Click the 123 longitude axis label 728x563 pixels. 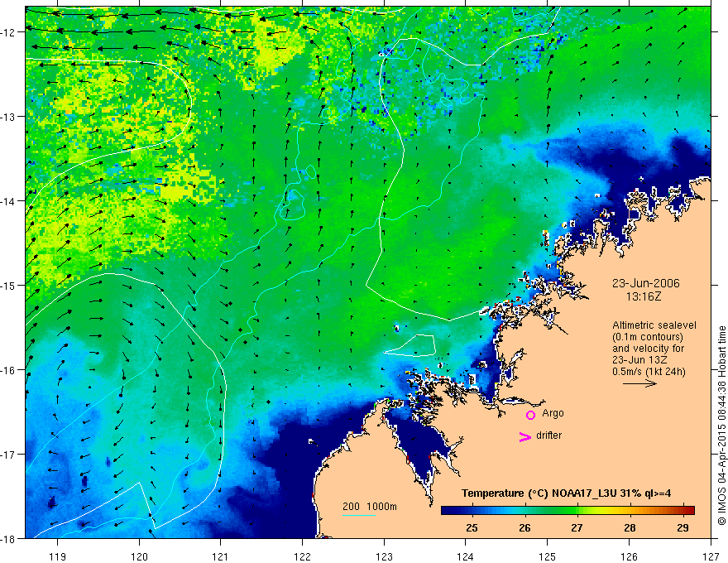click(384, 556)
